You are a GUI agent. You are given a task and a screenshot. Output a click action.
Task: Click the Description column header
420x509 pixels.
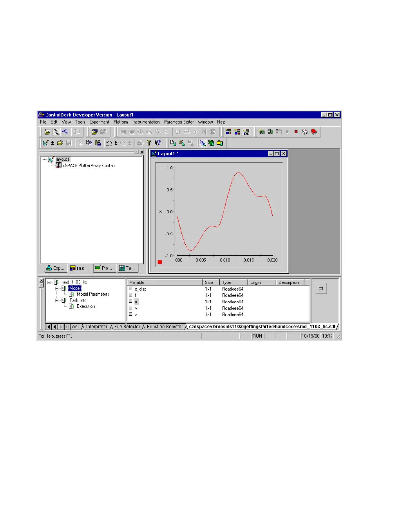[x=290, y=282]
